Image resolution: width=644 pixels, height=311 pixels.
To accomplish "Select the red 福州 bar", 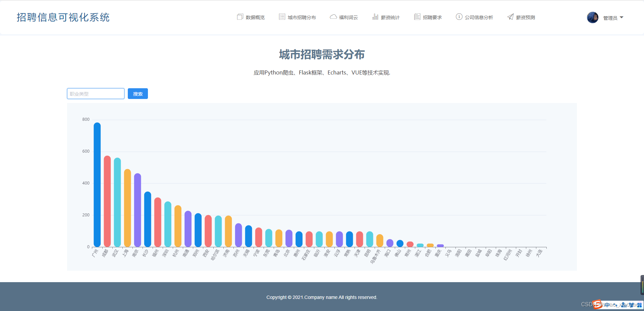I will [158, 222].
